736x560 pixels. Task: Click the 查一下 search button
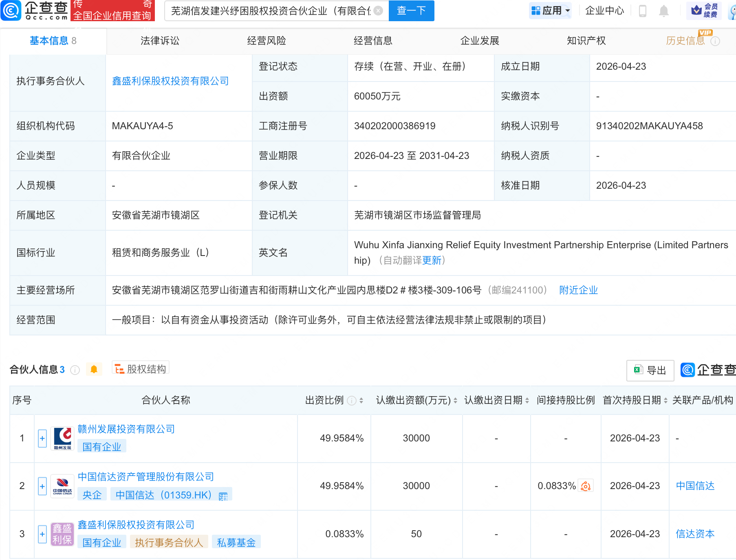(x=411, y=11)
